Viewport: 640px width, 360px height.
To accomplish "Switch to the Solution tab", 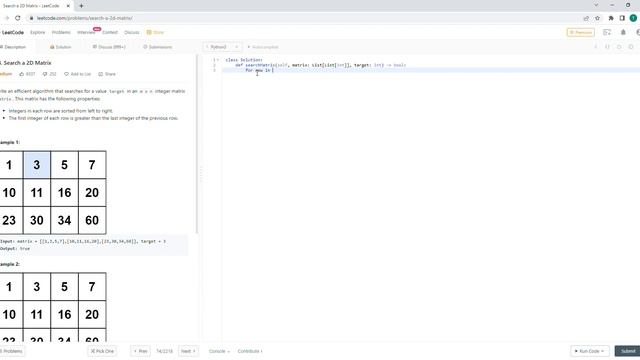I will click(x=61, y=47).
